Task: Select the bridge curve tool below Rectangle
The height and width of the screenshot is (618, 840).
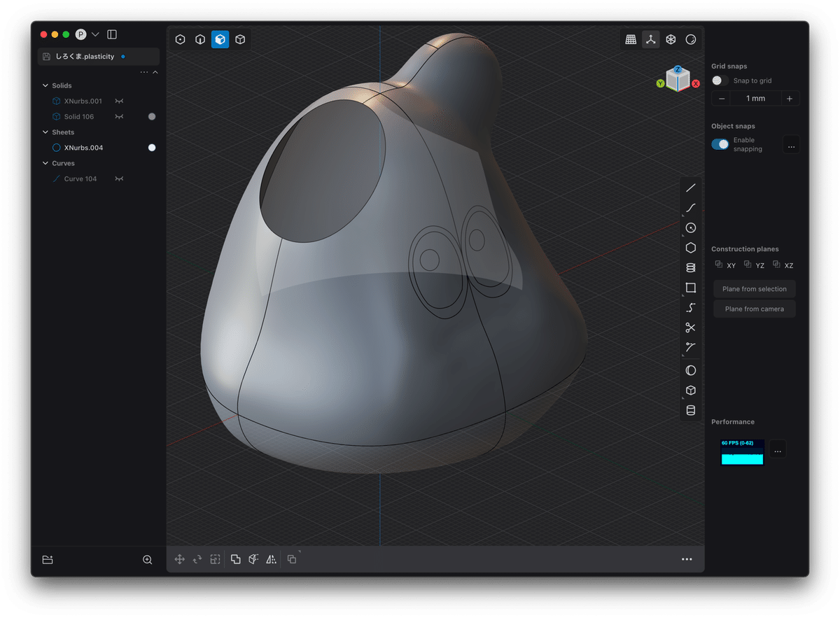Action: pos(691,308)
